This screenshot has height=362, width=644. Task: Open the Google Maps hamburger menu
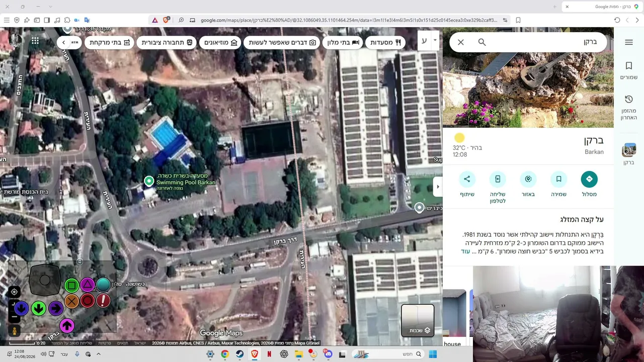(x=628, y=42)
